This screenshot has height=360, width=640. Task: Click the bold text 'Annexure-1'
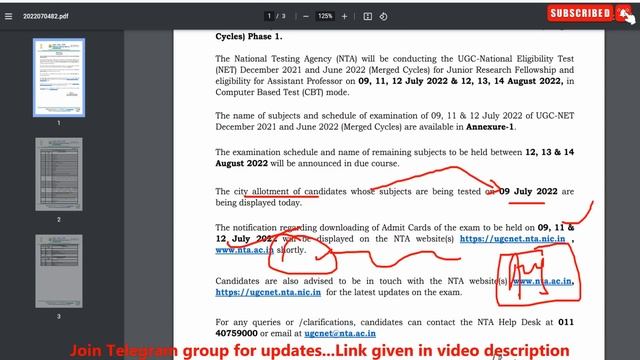(490, 127)
